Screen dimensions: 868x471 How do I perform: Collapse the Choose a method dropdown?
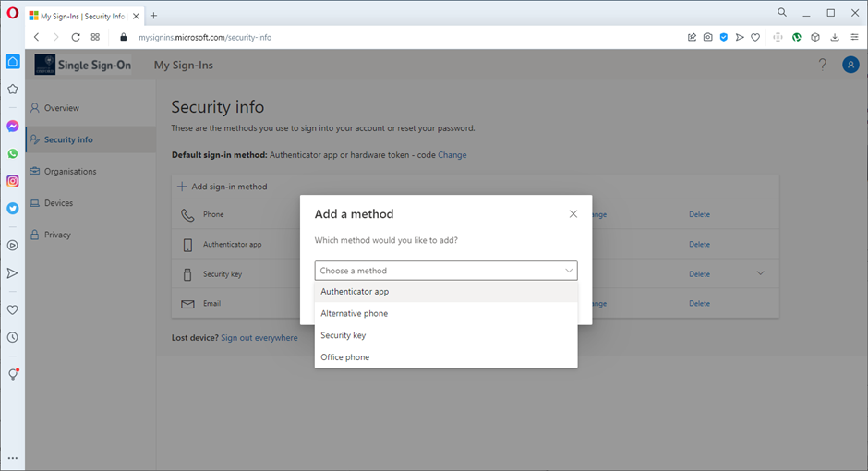click(x=568, y=271)
